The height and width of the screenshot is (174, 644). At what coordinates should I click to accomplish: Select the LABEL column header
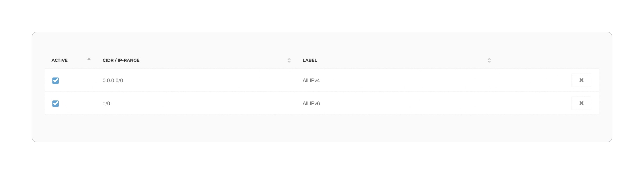click(310, 60)
